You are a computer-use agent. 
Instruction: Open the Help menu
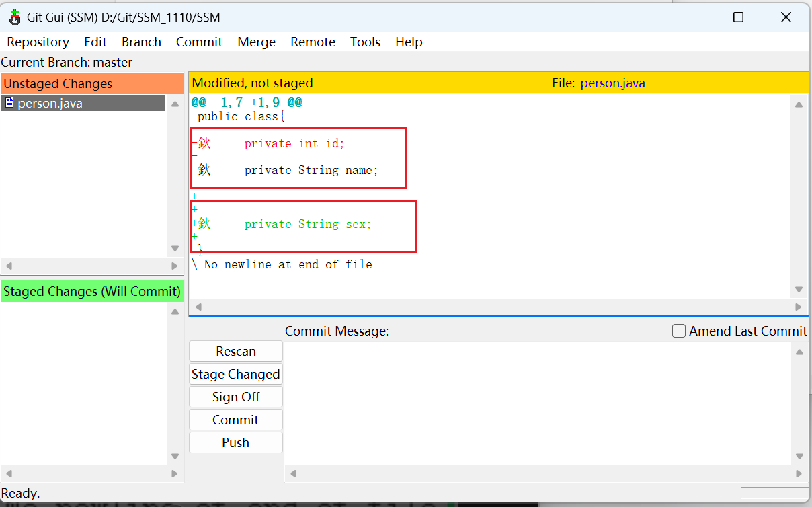(x=409, y=42)
